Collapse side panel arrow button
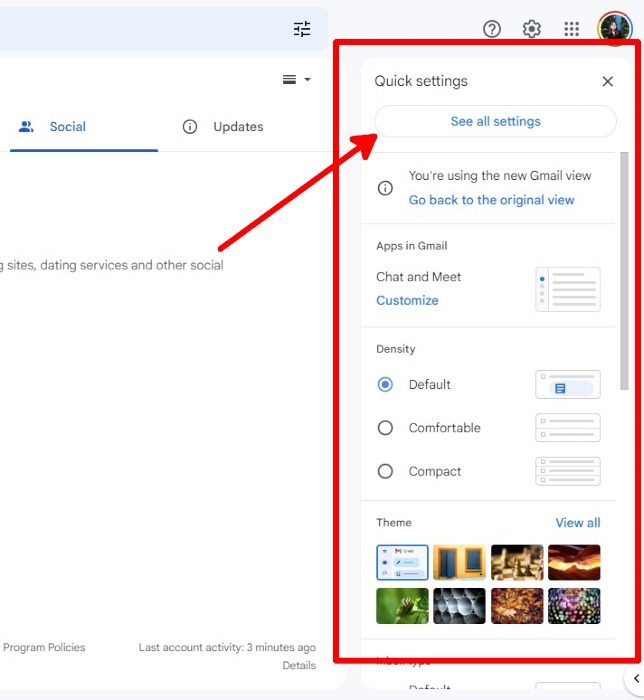 [x=636, y=679]
